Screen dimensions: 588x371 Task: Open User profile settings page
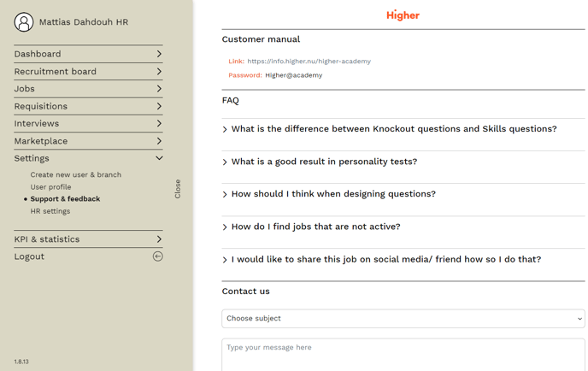click(x=51, y=186)
